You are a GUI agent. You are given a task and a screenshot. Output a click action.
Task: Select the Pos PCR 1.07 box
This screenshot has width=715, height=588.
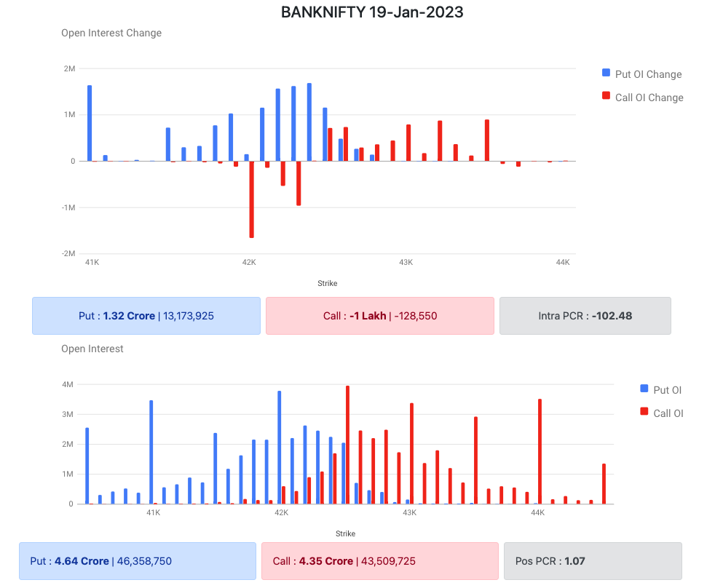pos(593,561)
